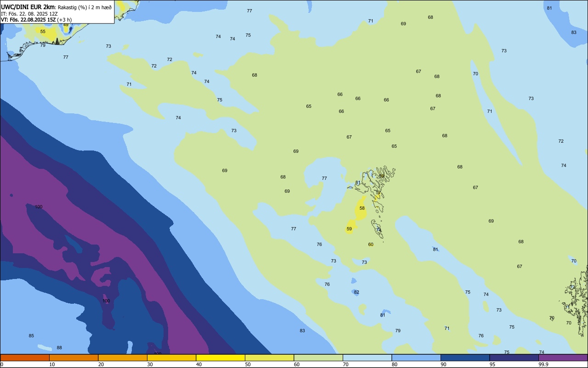Screen dimensions: 588x368
Task: Click the model title 'UWC/DINI EUR 2km'
Action: coord(28,7)
